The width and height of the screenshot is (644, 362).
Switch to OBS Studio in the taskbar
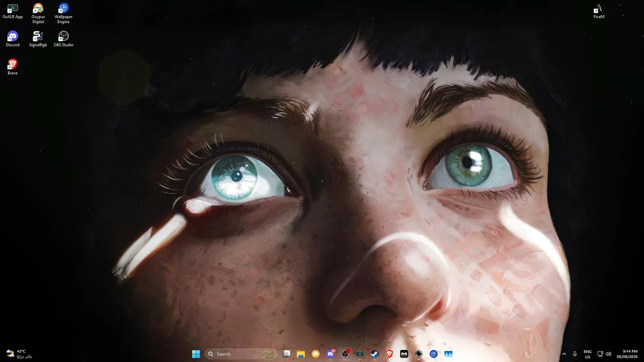tap(345, 354)
